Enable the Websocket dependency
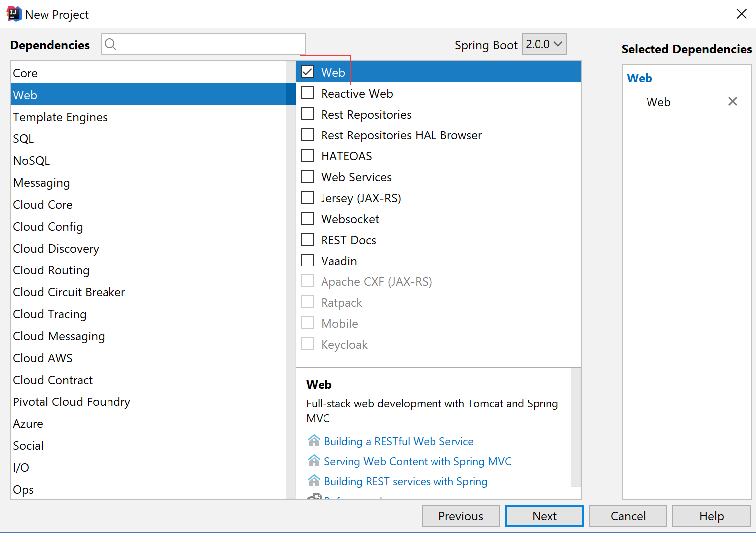Viewport: 756px width, 533px height. (x=308, y=219)
